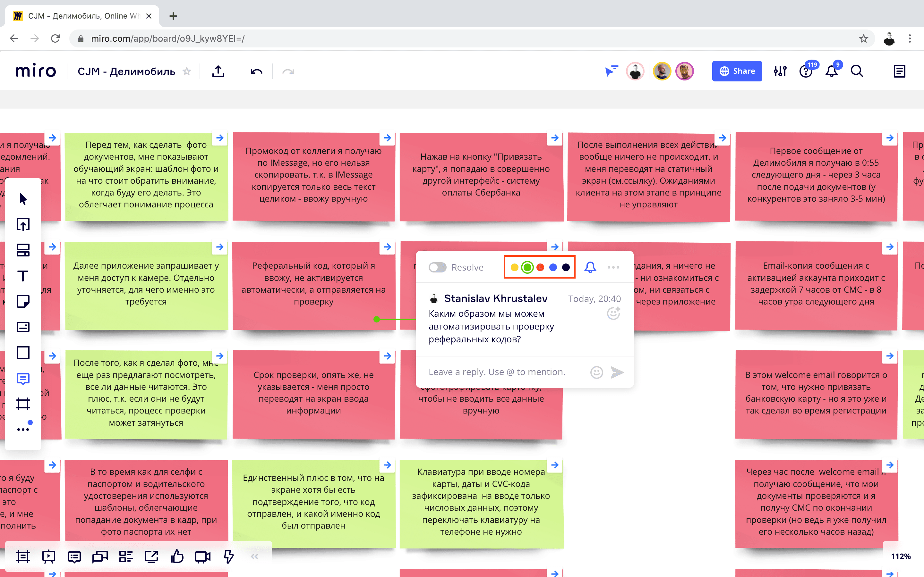Collapse bottom toolbar with double chevron

click(255, 557)
